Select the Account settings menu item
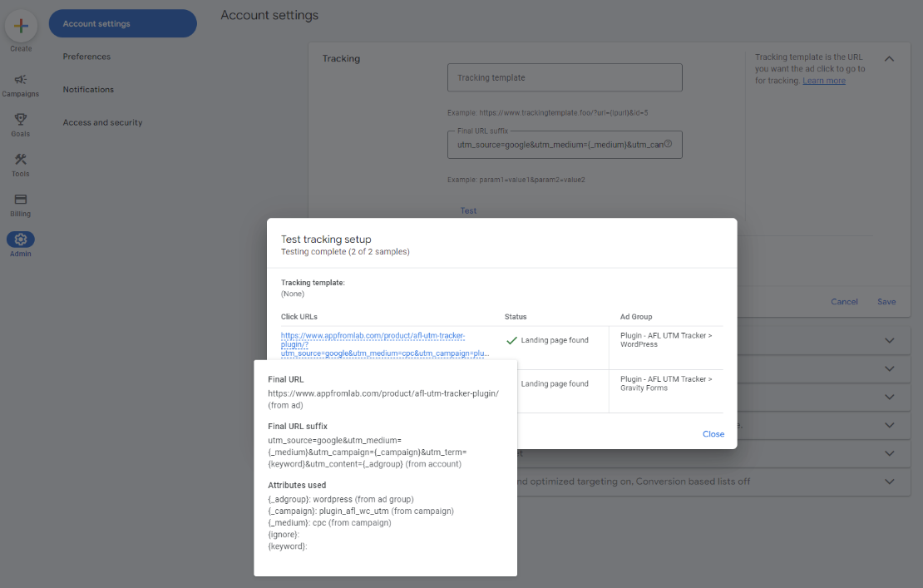The image size is (923, 588). [122, 23]
